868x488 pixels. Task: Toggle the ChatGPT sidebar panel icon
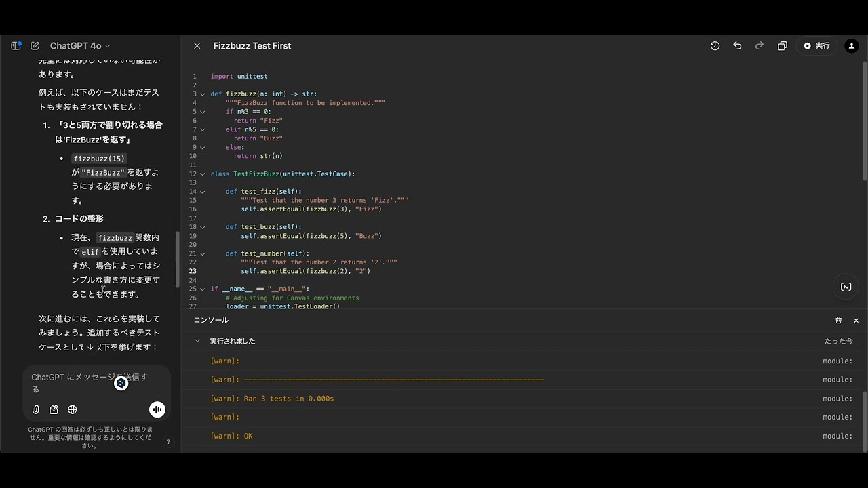click(x=16, y=46)
